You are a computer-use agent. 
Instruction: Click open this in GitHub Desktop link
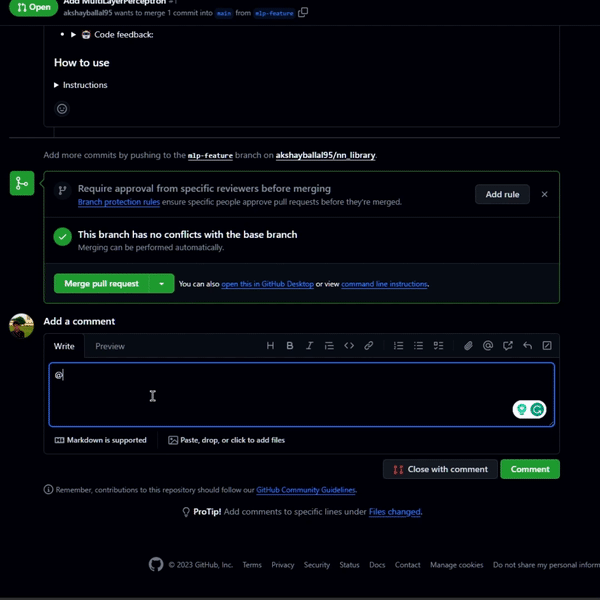click(x=267, y=284)
